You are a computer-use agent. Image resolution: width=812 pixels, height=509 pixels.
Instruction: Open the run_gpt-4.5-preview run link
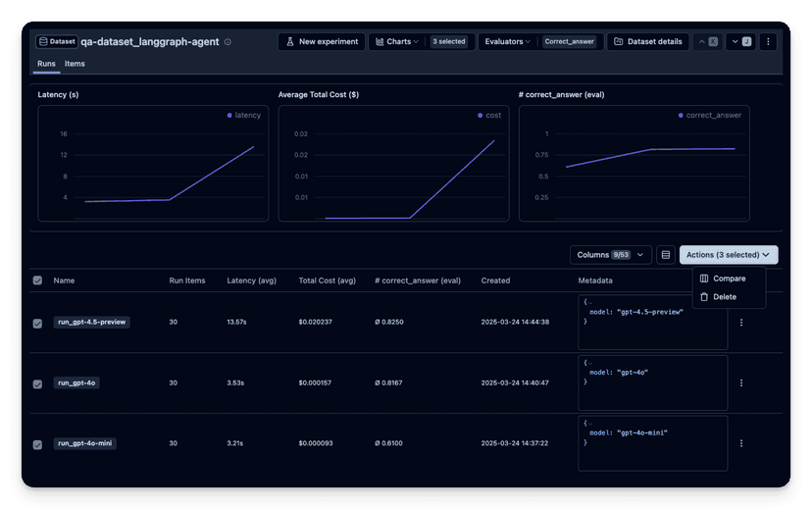[x=91, y=322]
